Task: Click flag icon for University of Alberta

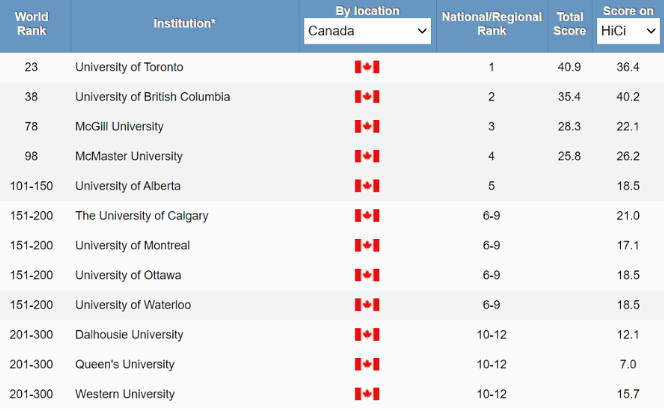Action: pos(367,186)
